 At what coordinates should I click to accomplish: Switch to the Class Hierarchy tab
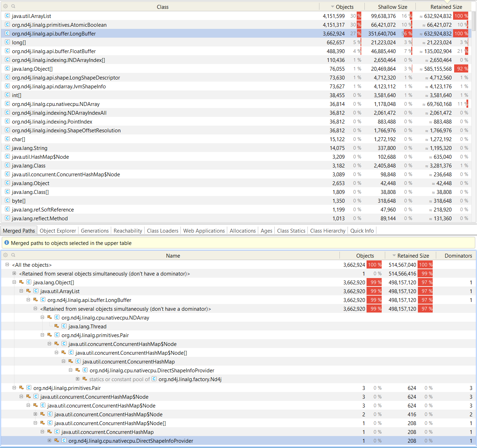[327, 231]
